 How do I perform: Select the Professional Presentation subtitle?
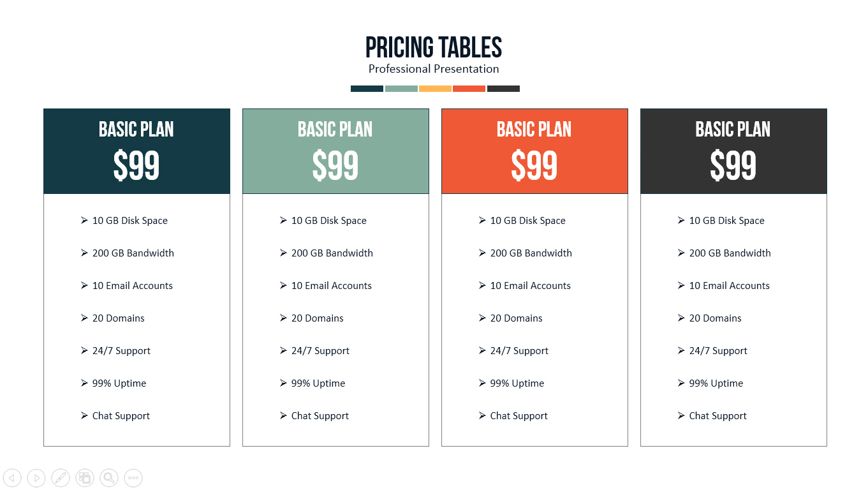click(x=434, y=69)
